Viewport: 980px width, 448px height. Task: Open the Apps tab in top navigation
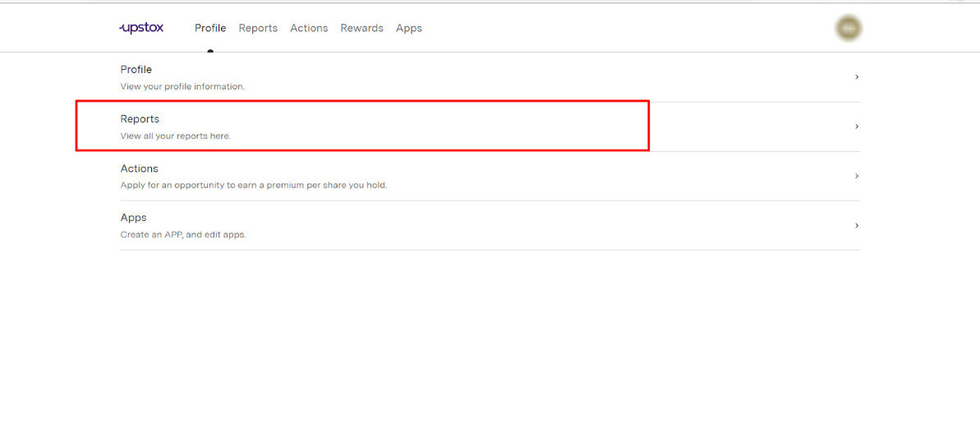(x=408, y=28)
